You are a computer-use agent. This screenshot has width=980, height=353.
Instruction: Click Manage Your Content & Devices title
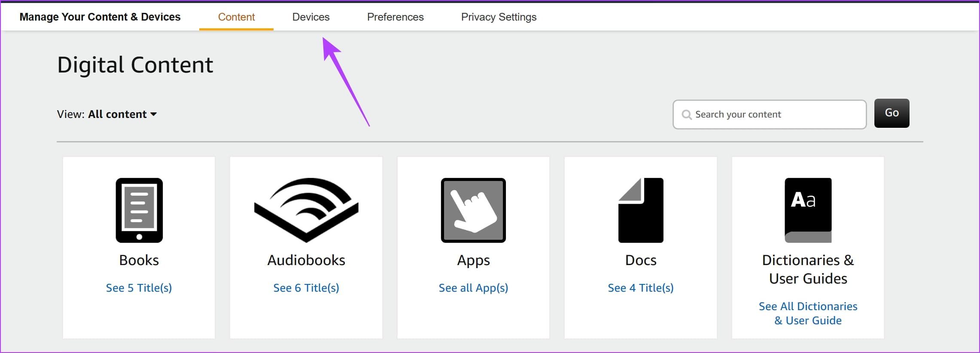click(100, 17)
